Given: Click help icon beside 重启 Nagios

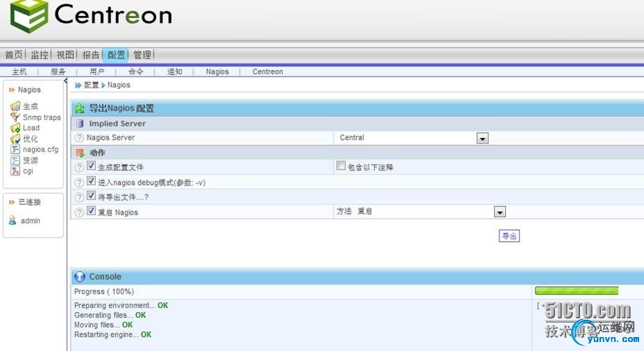Looking at the screenshot, I should coord(79,212).
